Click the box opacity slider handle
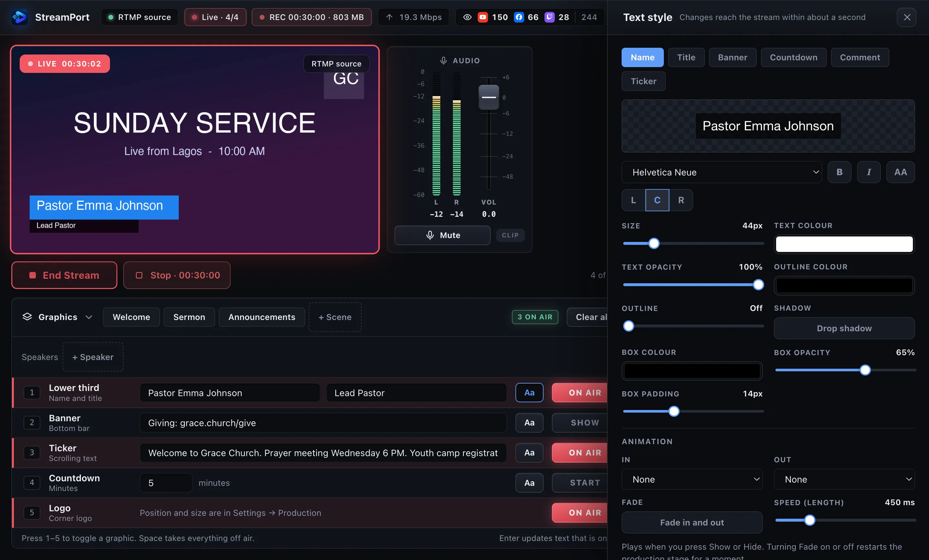929x560 pixels. tap(865, 370)
